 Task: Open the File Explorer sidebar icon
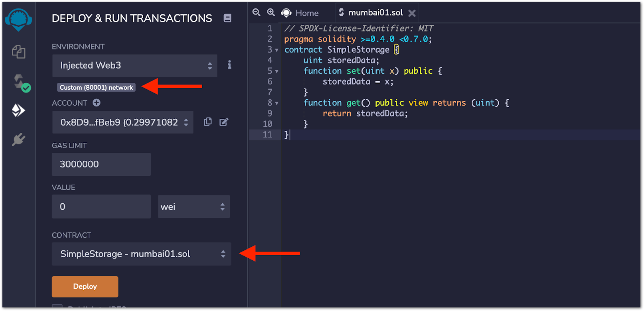(18, 52)
